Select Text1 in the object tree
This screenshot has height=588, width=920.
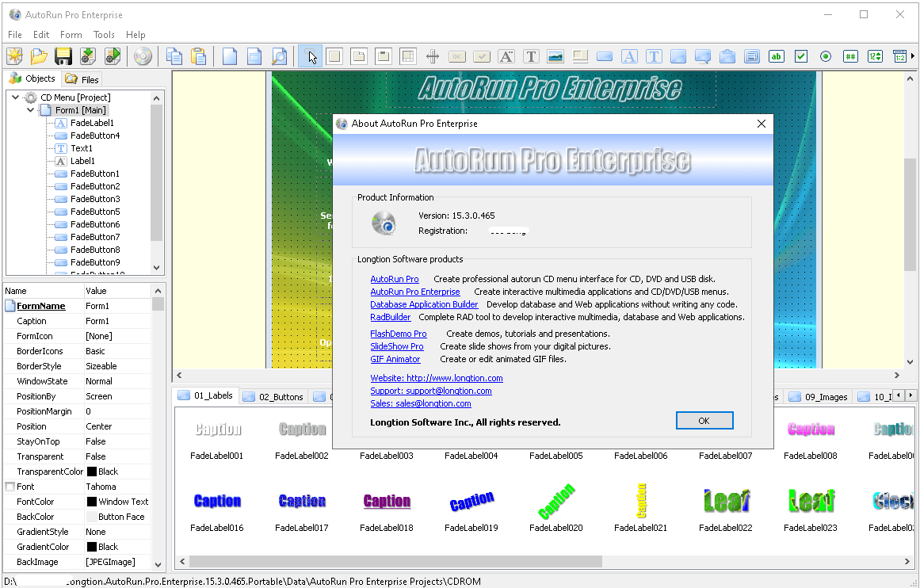(x=81, y=148)
